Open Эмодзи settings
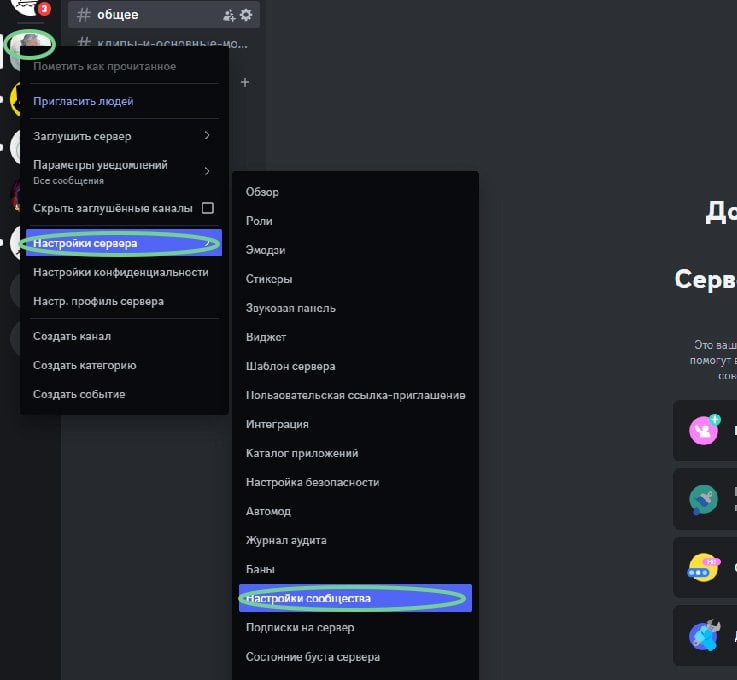Screen dimensions: 737x680 click(355, 250)
